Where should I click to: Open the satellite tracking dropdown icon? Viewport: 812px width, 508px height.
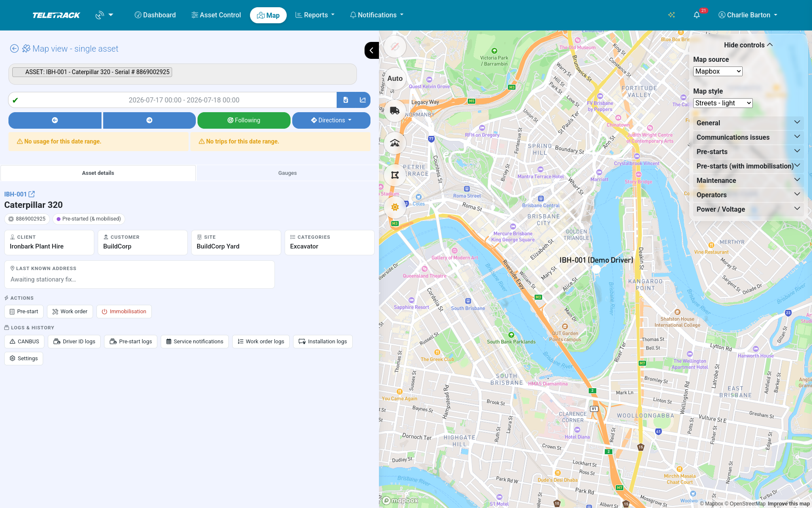[104, 15]
